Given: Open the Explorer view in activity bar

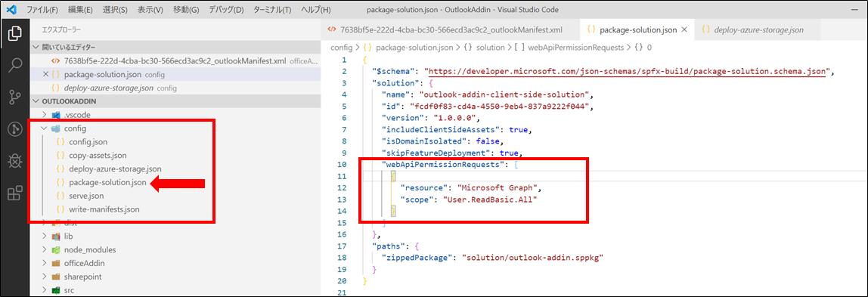Looking at the screenshot, I should (x=15, y=33).
